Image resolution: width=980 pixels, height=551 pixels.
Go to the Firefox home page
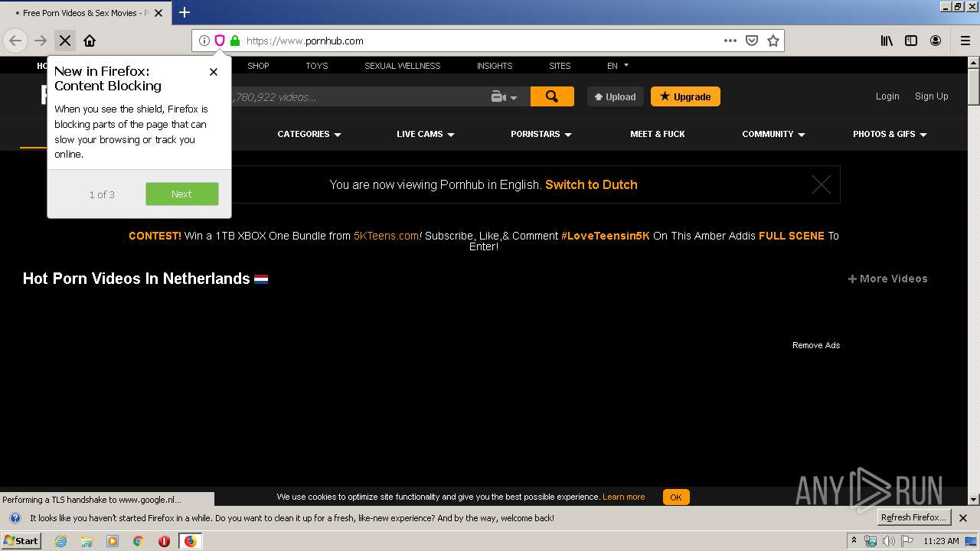(x=90, y=41)
